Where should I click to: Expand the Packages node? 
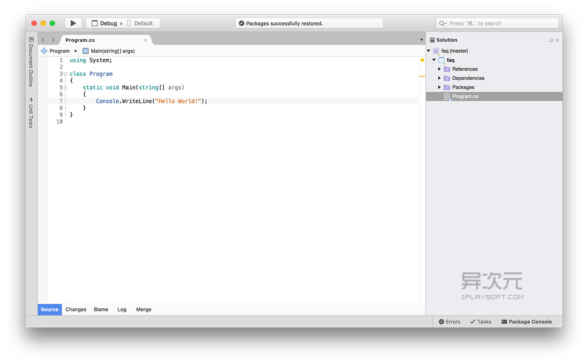coord(439,87)
